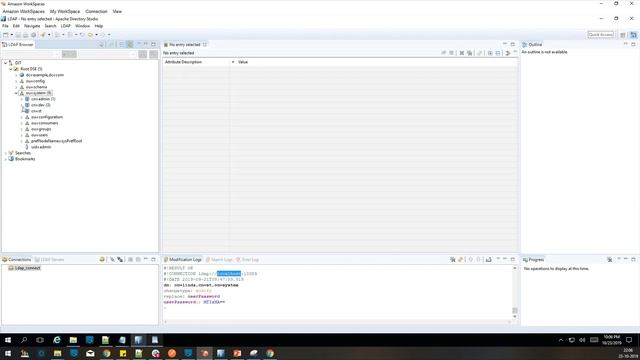Screen dimensions: 640x360
Task: Open the Navigate menu
Action: point(32,26)
